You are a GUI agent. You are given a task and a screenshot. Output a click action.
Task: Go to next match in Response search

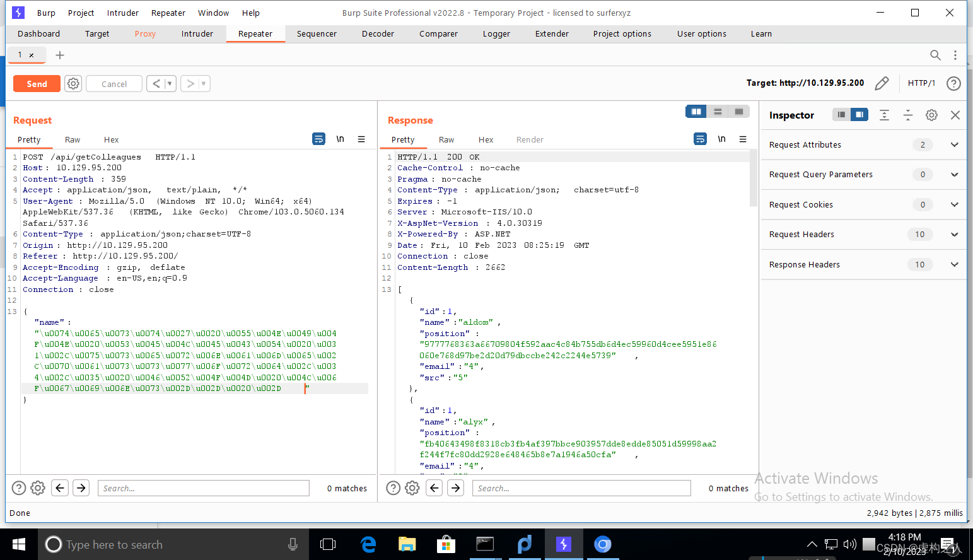456,488
